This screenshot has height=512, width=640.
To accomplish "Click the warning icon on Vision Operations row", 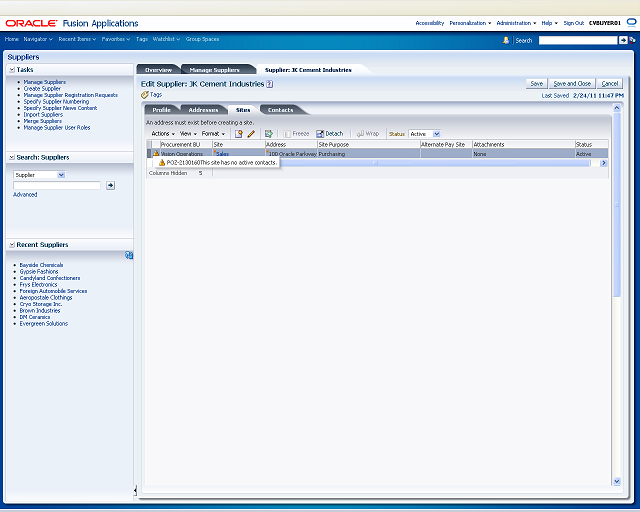I will pos(156,154).
